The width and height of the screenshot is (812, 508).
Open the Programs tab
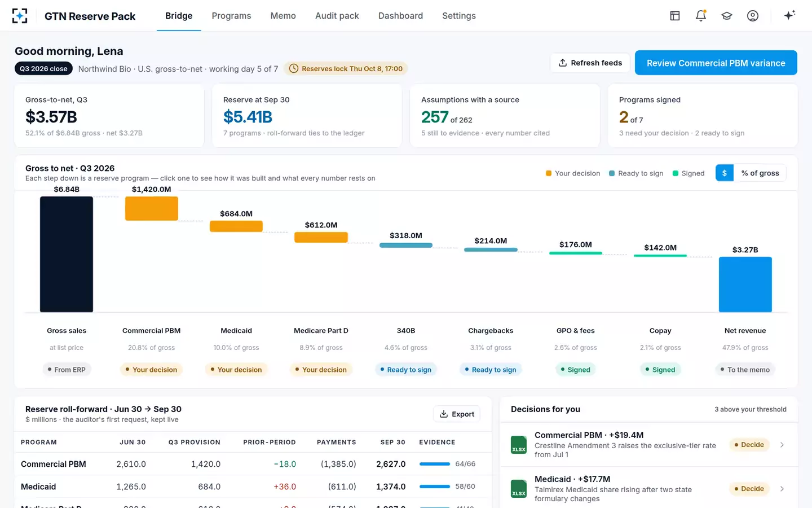231,16
